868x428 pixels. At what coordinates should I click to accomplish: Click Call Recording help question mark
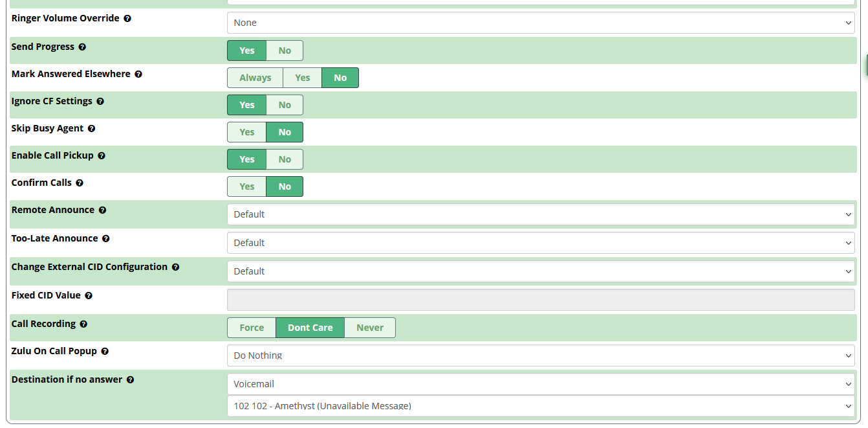pos(83,324)
